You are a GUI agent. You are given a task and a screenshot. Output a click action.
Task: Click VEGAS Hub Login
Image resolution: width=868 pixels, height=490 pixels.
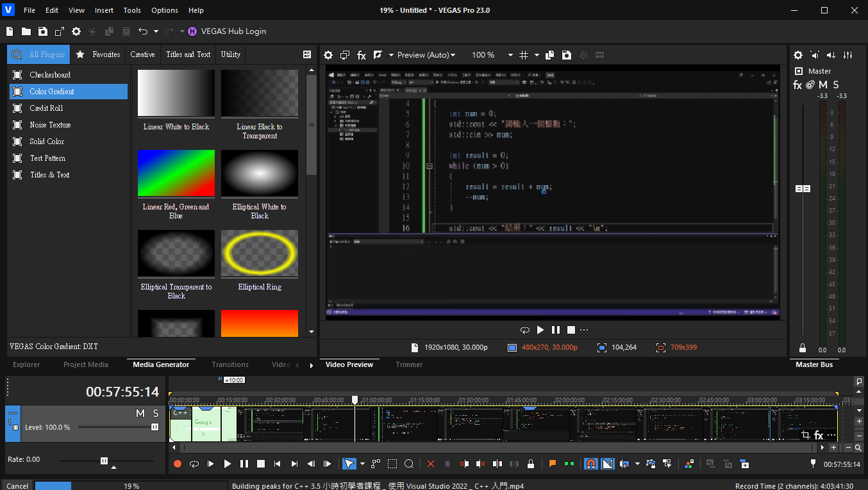[x=233, y=31]
